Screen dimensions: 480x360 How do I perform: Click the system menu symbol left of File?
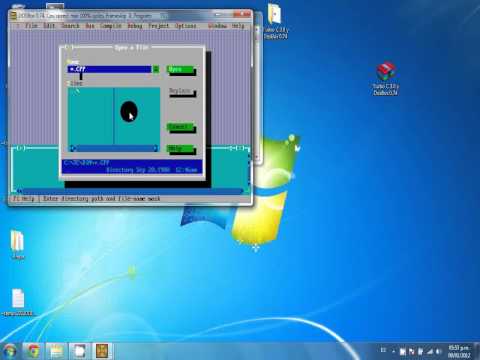(17, 26)
